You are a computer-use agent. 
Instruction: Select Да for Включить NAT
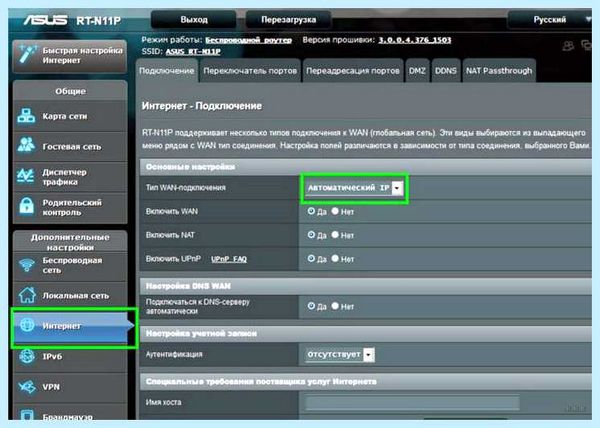311,234
